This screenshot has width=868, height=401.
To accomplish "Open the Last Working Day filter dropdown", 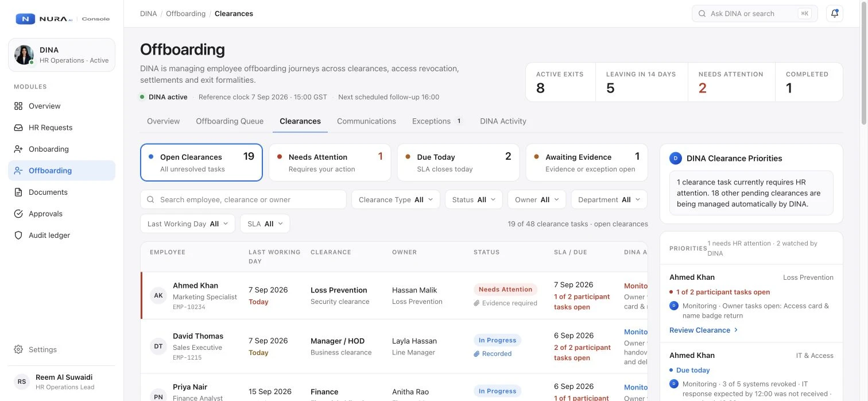I will (x=188, y=224).
